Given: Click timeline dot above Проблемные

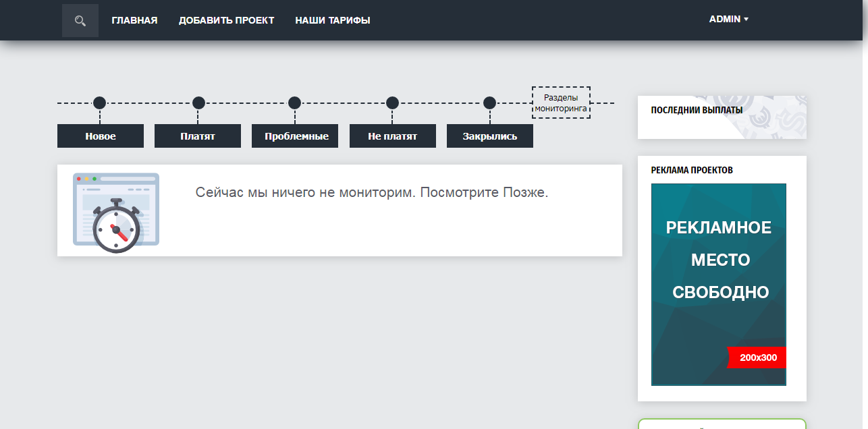Looking at the screenshot, I should tap(294, 103).
